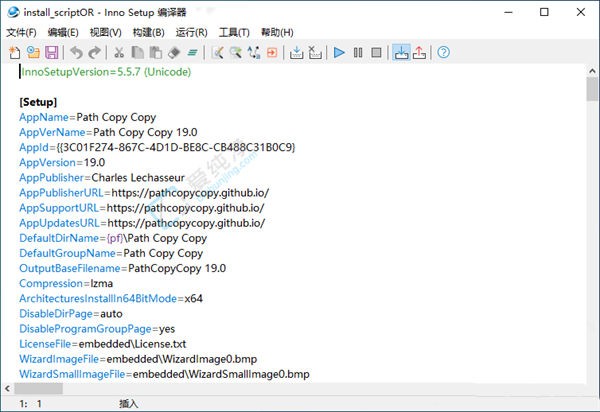The height and width of the screenshot is (412, 600).
Task: Click the AppVerName line
Action: [108, 132]
